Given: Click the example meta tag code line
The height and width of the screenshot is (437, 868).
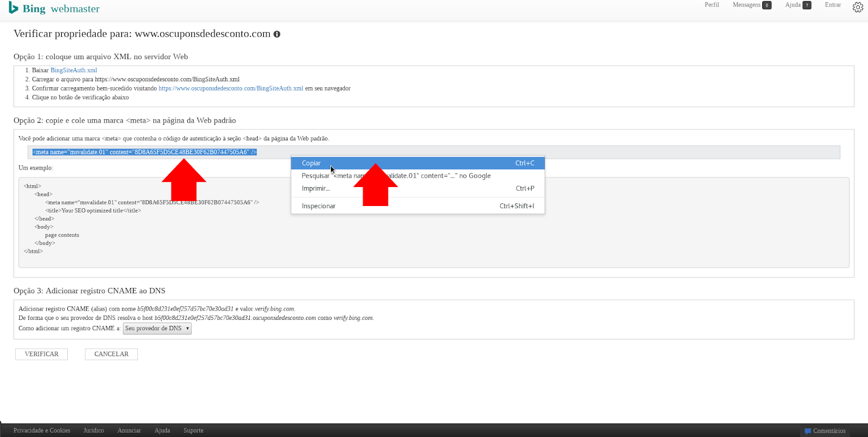Looking at the screenshot, I should pyautogui.click(x=152, y=203).
